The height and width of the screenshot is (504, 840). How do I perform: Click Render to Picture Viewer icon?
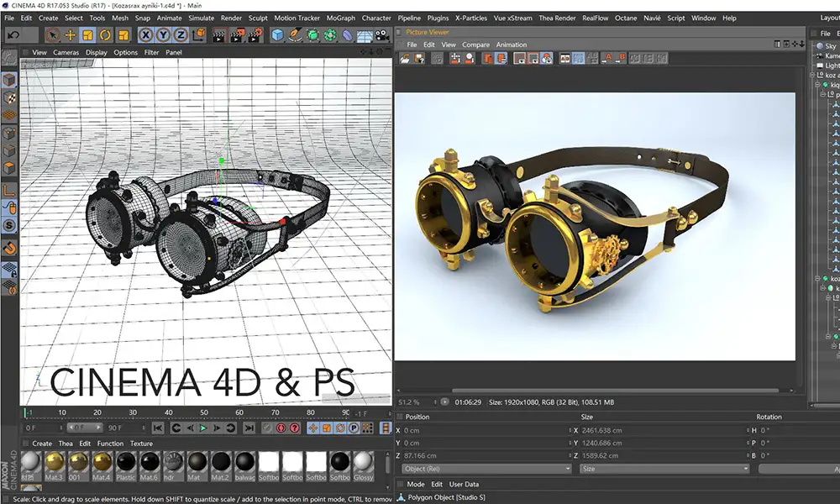point(236,36)
